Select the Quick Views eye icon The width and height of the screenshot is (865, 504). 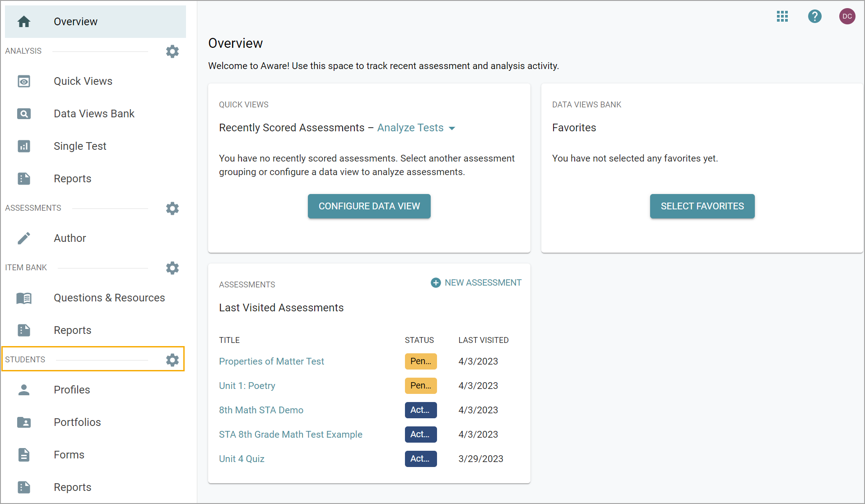coord(24,81)
